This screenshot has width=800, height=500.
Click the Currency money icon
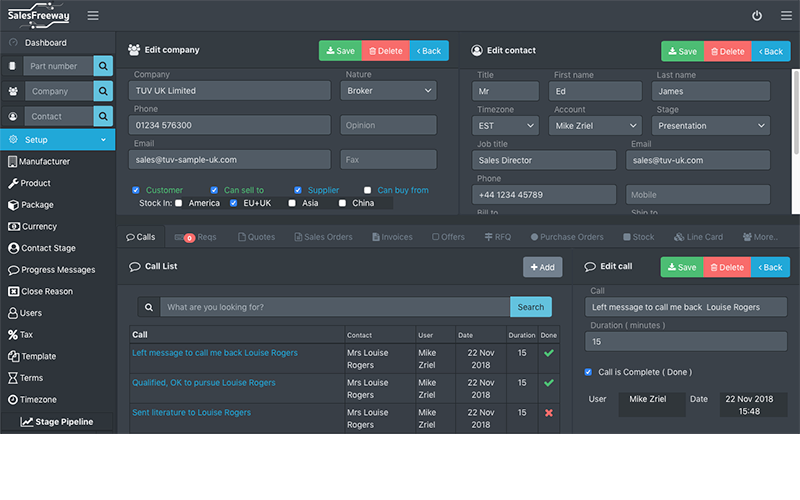14,227
